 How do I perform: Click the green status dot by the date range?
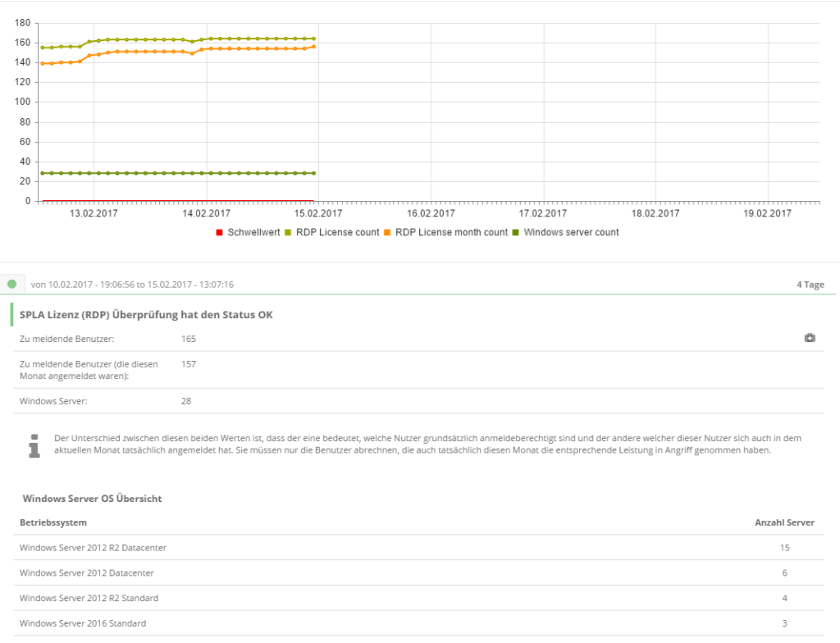11,284
